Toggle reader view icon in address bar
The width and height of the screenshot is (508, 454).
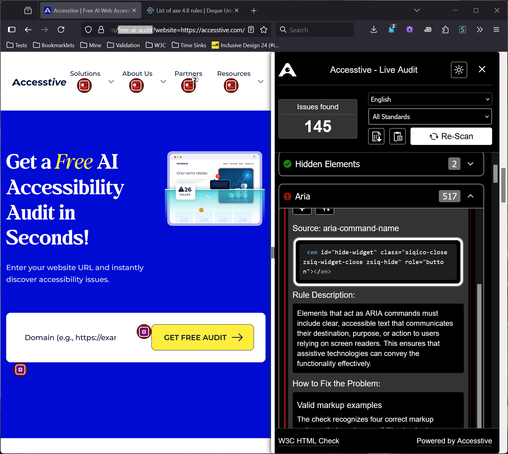coord(251,30)
